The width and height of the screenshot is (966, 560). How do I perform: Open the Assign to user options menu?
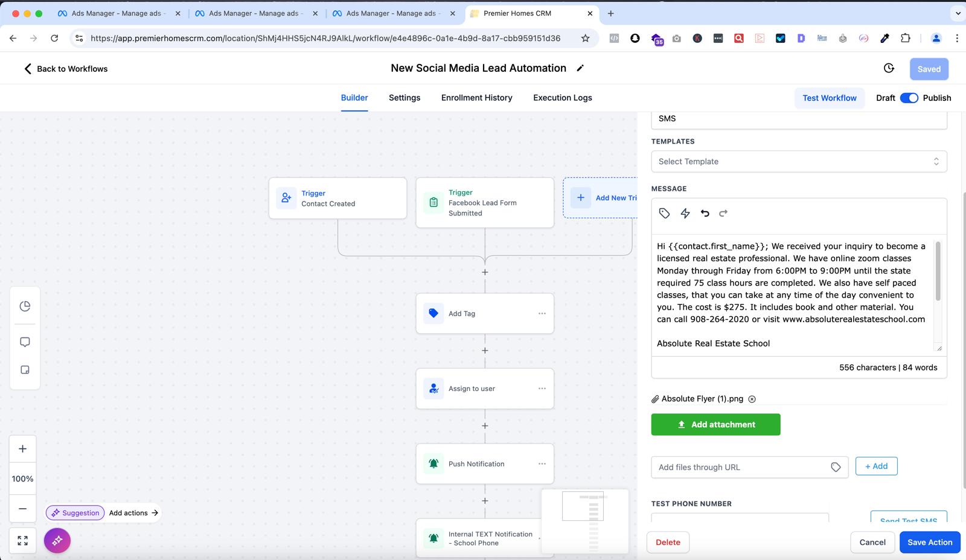(x=542, y=389)
